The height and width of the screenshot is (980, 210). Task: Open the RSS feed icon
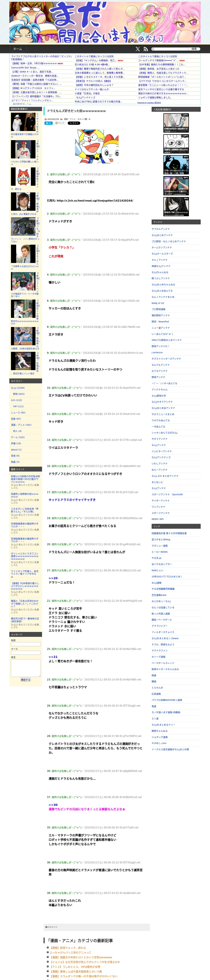coord(146,49)
